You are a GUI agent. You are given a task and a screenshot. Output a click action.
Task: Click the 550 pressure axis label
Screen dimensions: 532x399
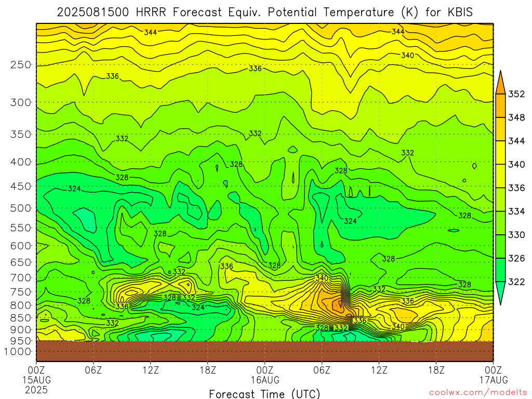21,228
